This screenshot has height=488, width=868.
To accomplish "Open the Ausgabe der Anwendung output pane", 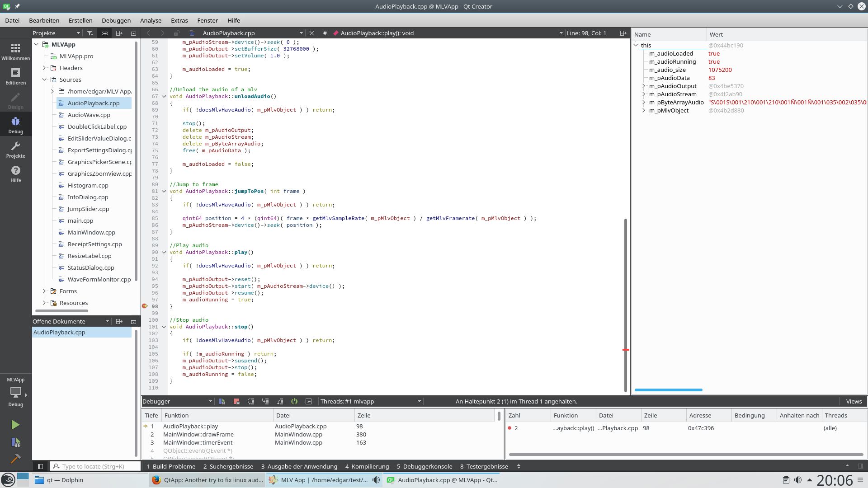I will click(299, 466).
